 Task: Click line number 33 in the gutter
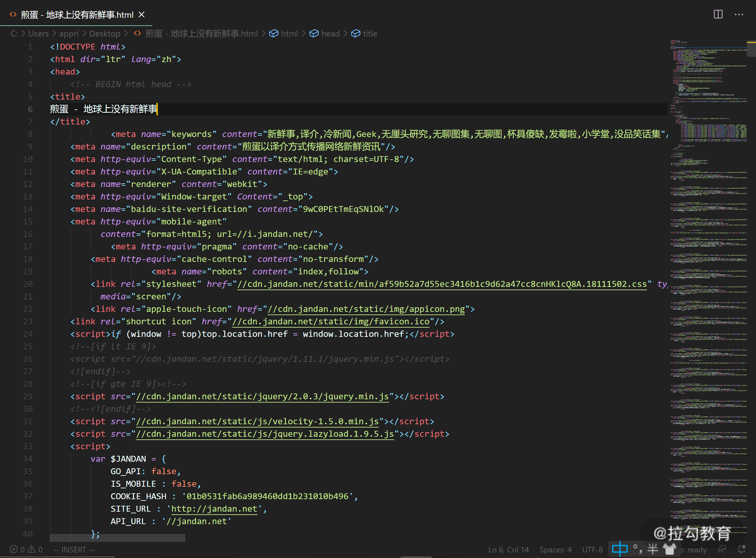(28, 446)
